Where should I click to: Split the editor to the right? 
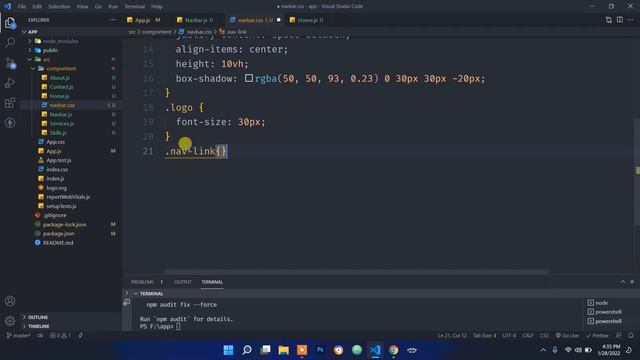(x=620, y=20)
